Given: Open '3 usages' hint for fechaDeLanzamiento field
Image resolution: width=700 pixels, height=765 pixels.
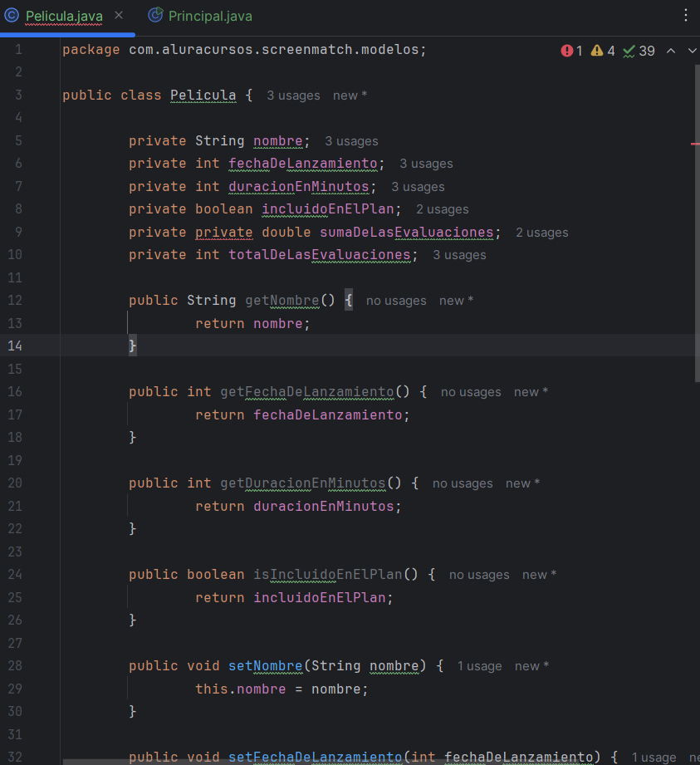Looking at the screenshot, I should click(x=426, y=164).
